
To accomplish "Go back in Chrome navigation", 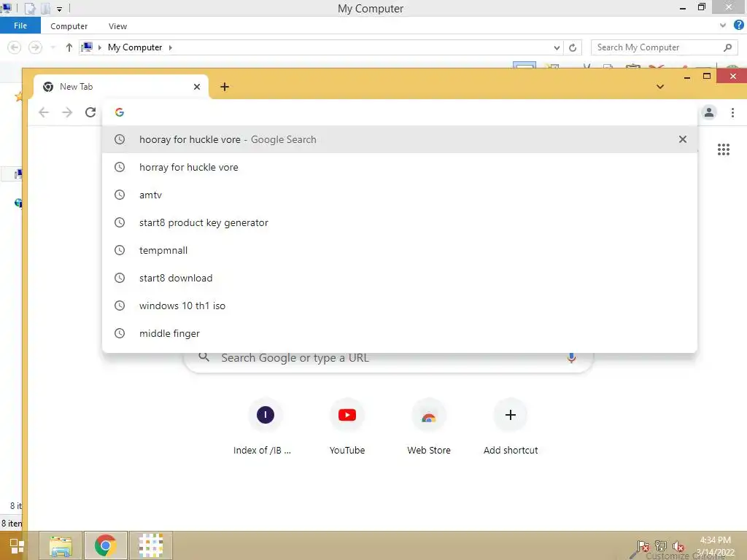I will (x=44, y=112).
